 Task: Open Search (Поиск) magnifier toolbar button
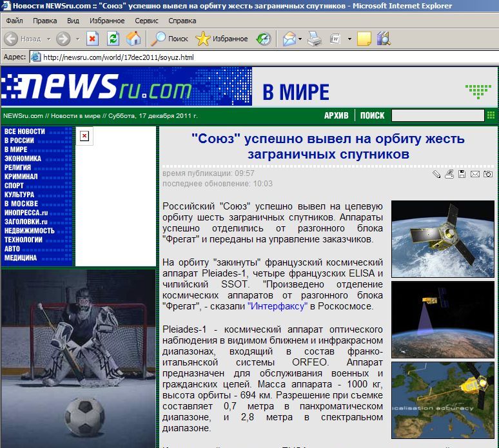point(169,39)
